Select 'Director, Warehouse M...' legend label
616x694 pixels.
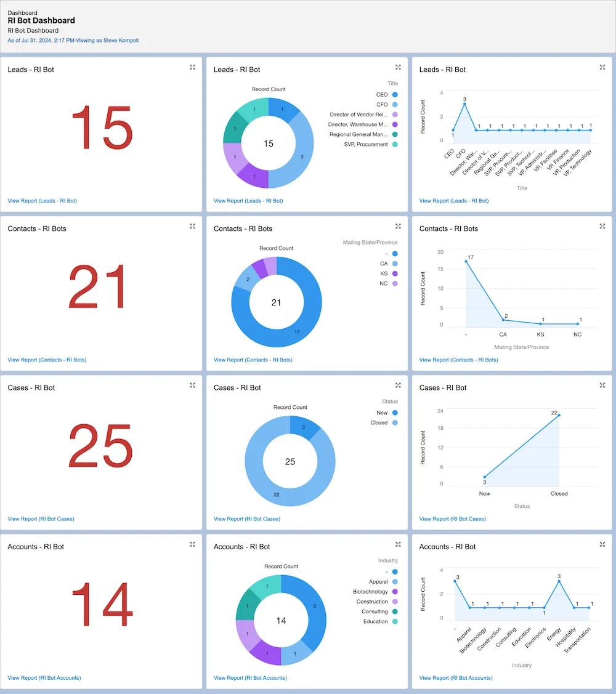tap(358, 124)
